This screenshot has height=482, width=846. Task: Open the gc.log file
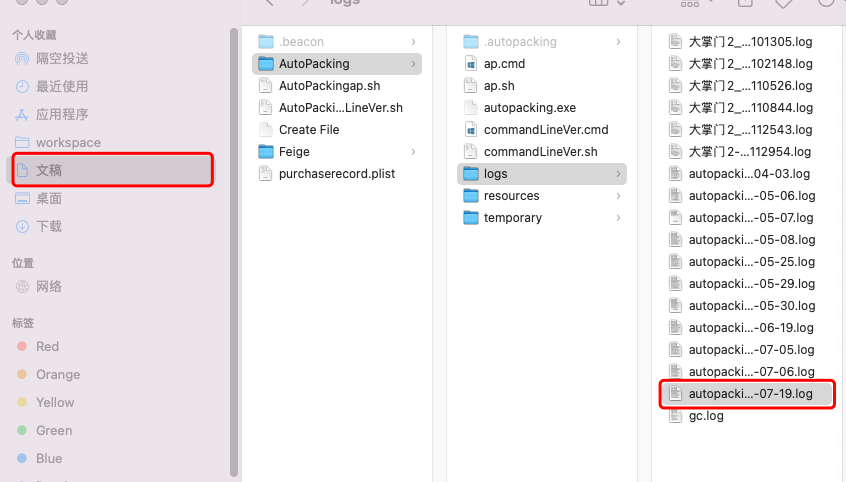coord(705,416)
